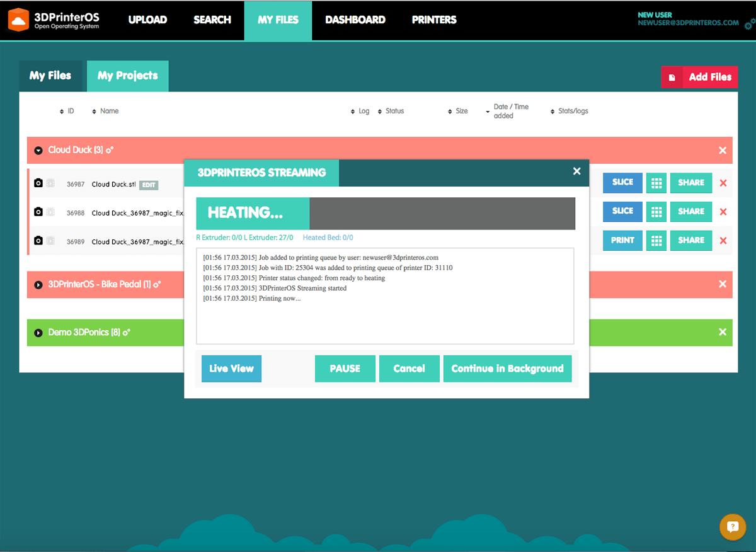Switch to the My Projects tab
This screenshot has width=756, height=552.
128,76
